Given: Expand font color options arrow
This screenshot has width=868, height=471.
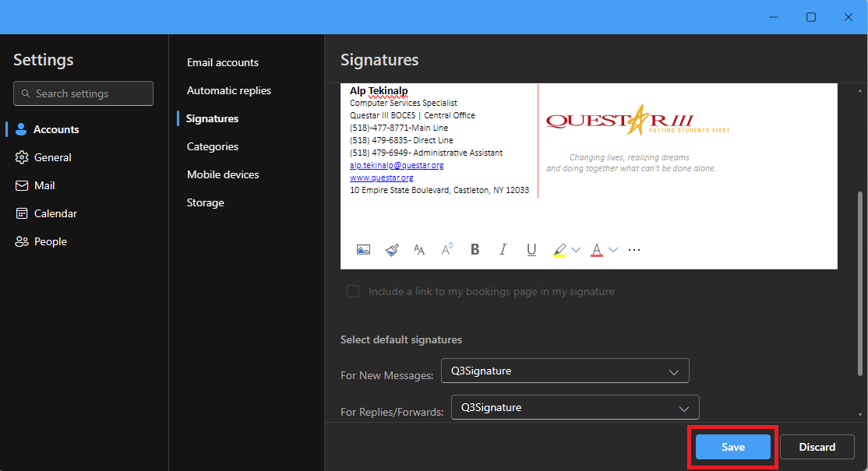Looking at the screenshot, I should click(x=612, y=250).
